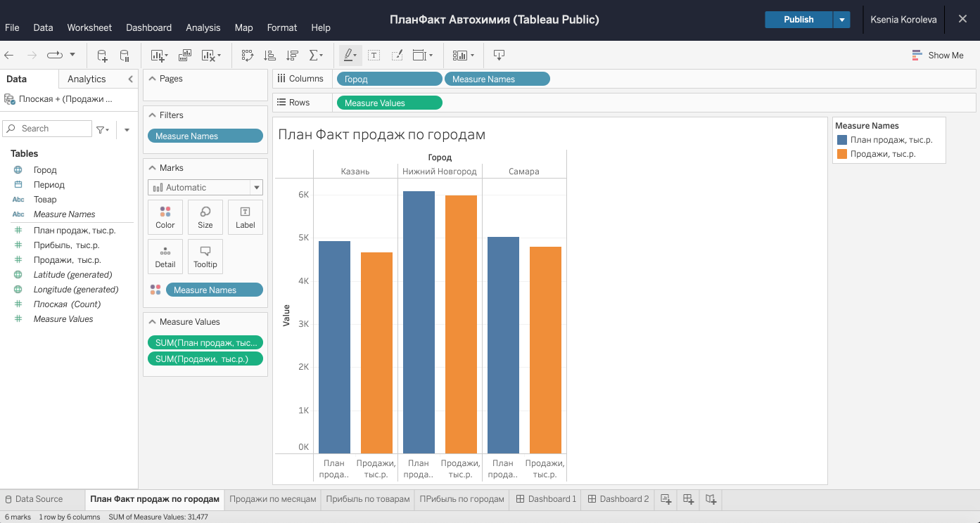Open the Worksheet menu

coord(89,27)
